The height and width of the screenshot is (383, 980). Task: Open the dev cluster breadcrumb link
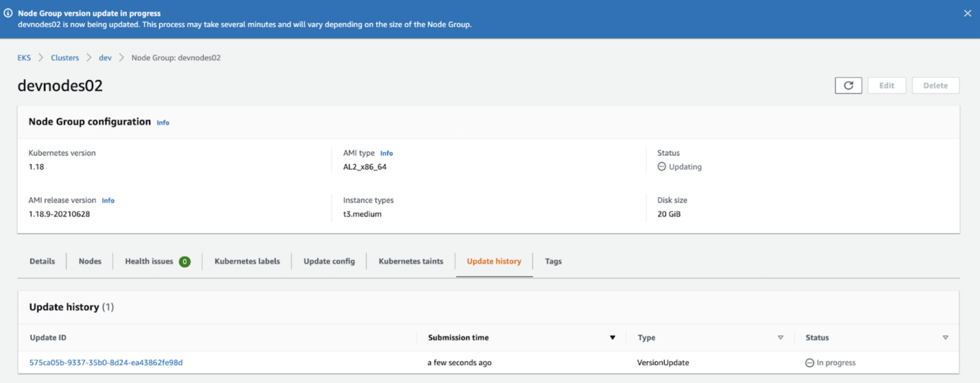click(105, 57)
